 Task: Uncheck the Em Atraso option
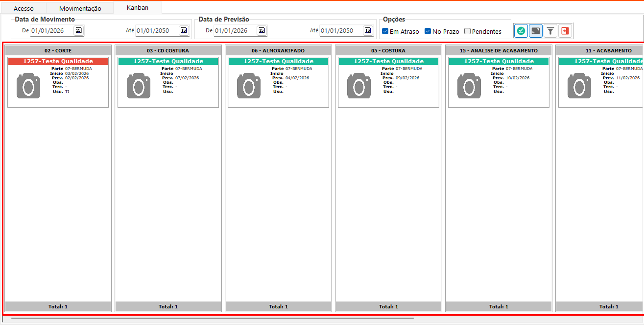point(385,31)
